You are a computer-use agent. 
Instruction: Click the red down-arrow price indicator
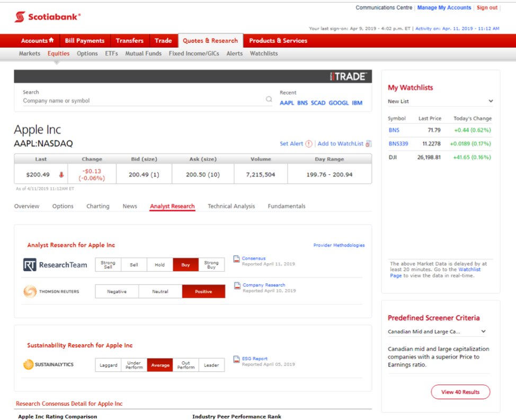(61, 175)
